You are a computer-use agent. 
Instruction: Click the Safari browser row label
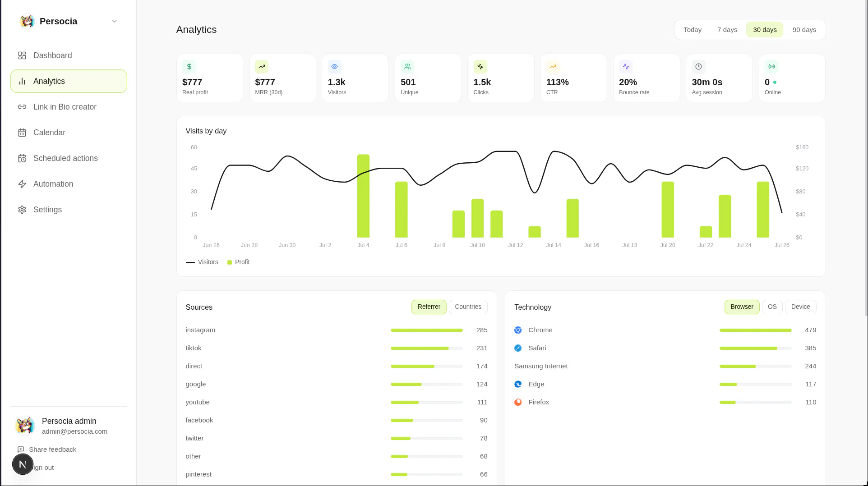[537, 348]
